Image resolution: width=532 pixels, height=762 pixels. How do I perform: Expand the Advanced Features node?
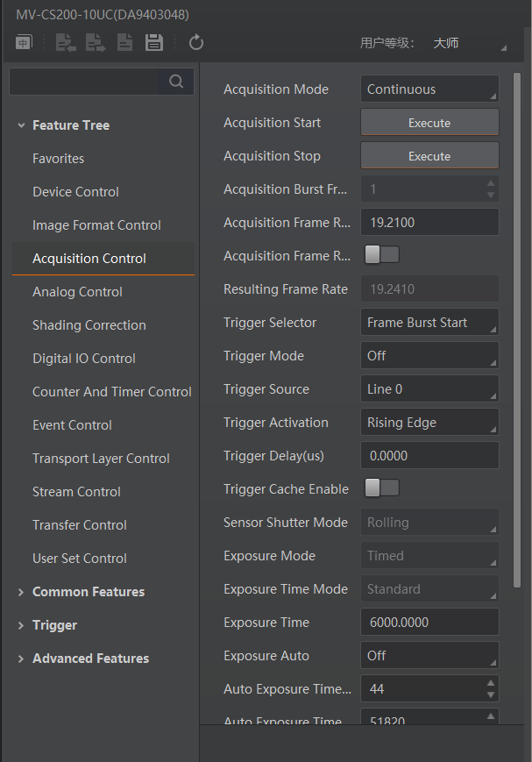21,659
